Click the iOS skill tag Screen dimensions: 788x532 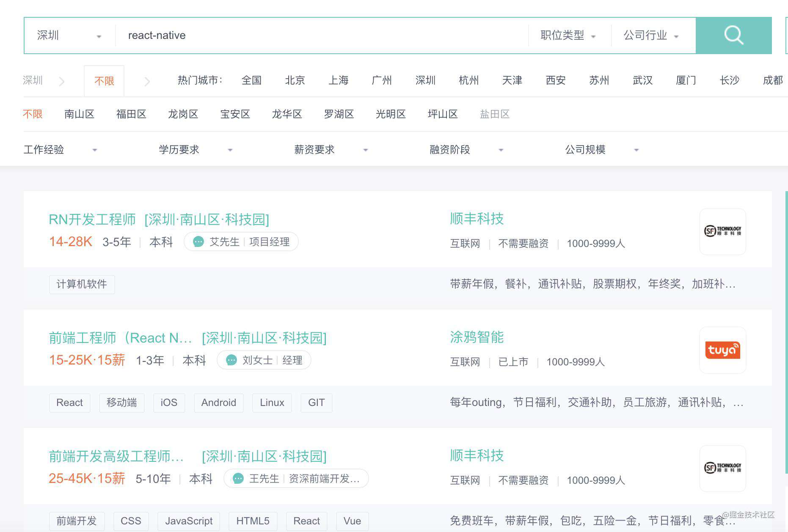point(169,403)
